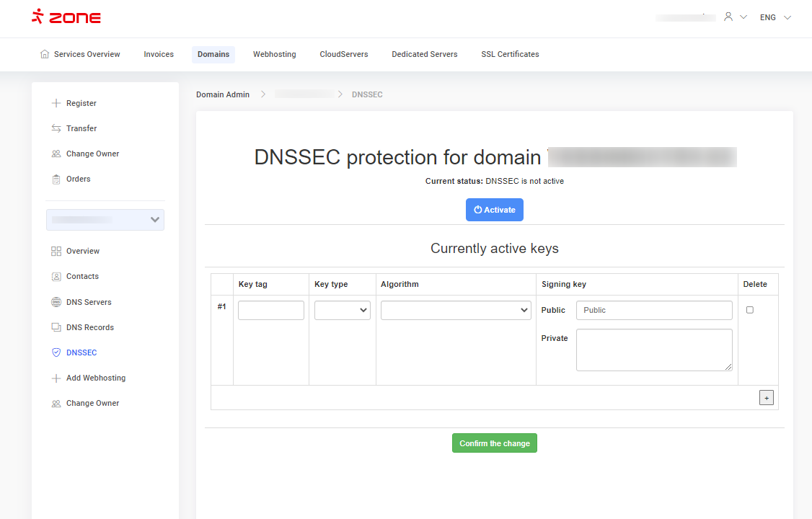Expand the domain selector in sidebar

pos(105,220)
